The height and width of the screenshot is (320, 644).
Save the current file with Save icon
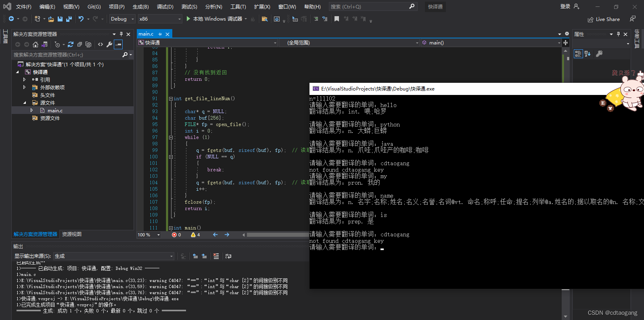coord(60,19)
